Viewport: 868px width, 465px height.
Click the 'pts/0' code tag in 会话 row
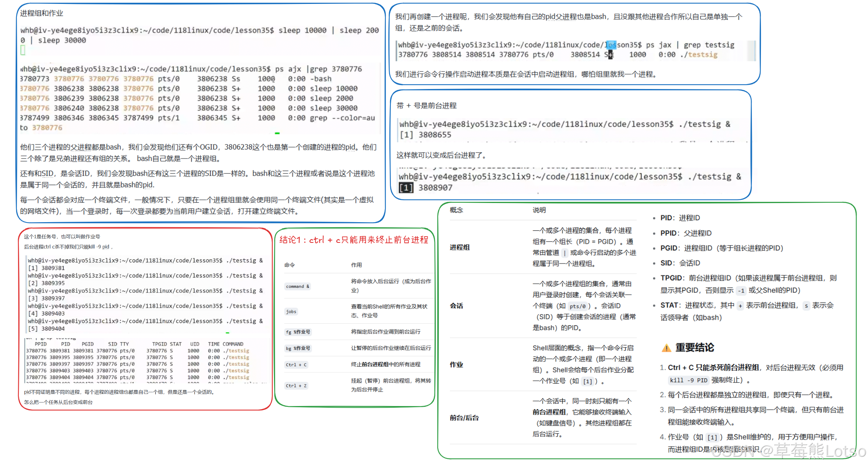pos(577,306)
